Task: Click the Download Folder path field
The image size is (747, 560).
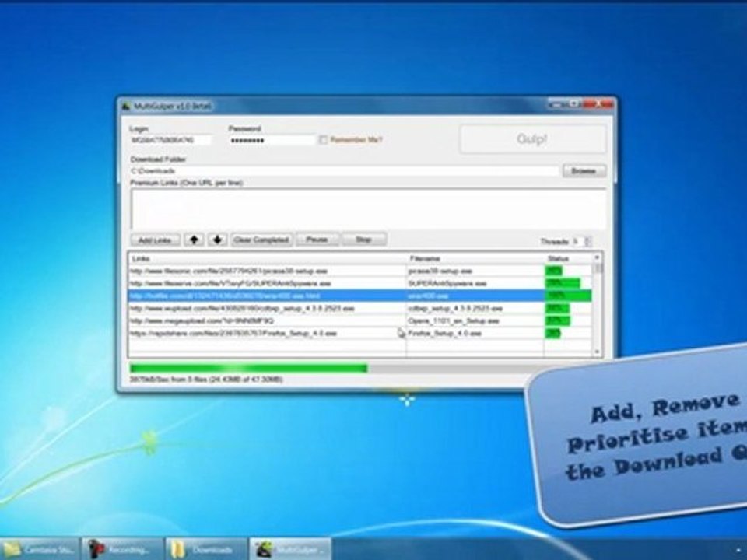Action: point(344,171)
